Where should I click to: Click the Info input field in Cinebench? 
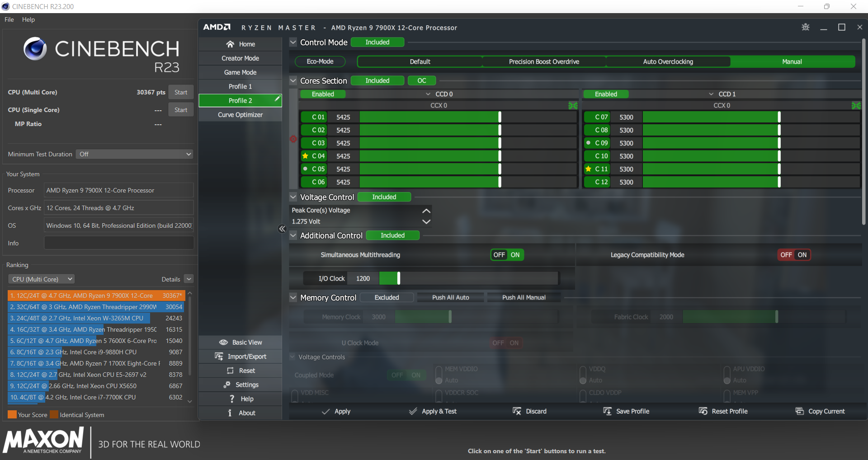coord(119,243)
